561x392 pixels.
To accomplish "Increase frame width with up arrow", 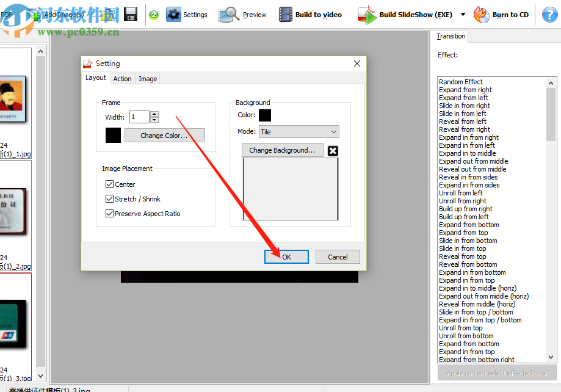I will 154,114.
